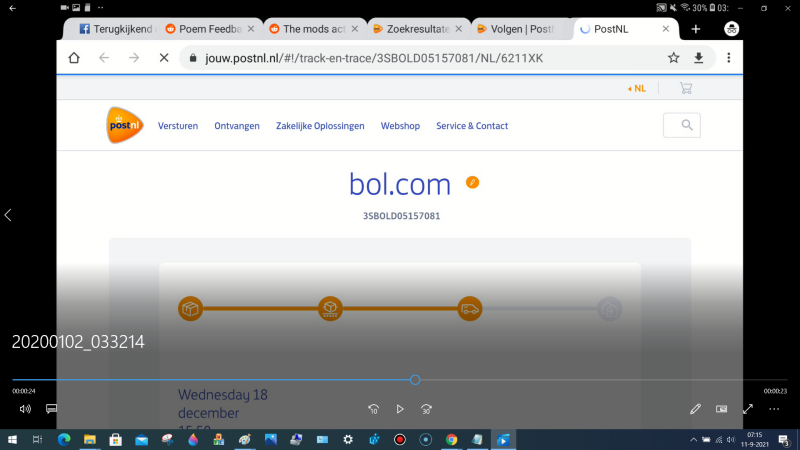Screen dimensions: 800x450
Task: Close the active PostNL tab
Action: 665,29
